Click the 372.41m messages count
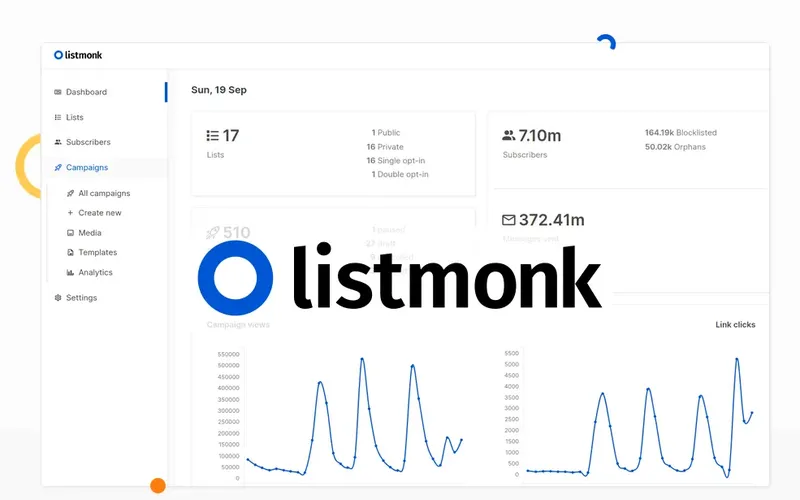 [552, 220]
